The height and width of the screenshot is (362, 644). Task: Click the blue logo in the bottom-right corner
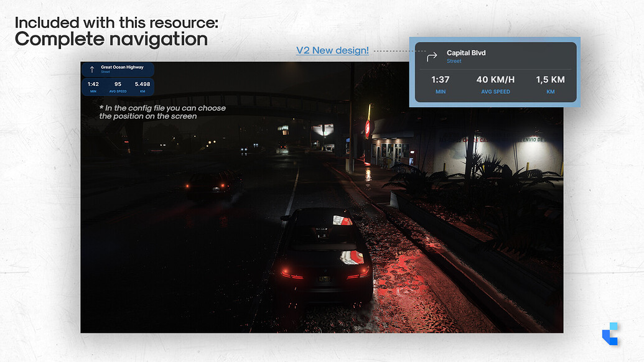coord(611,335)
